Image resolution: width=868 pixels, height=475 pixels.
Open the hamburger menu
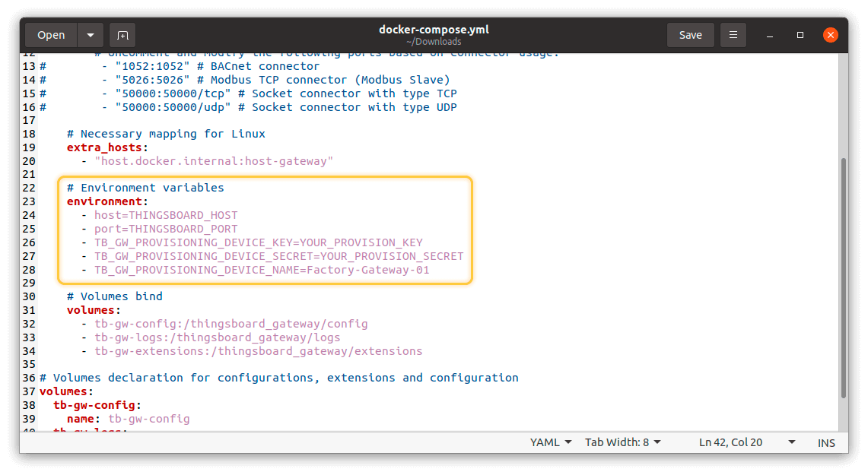(733, 35)
